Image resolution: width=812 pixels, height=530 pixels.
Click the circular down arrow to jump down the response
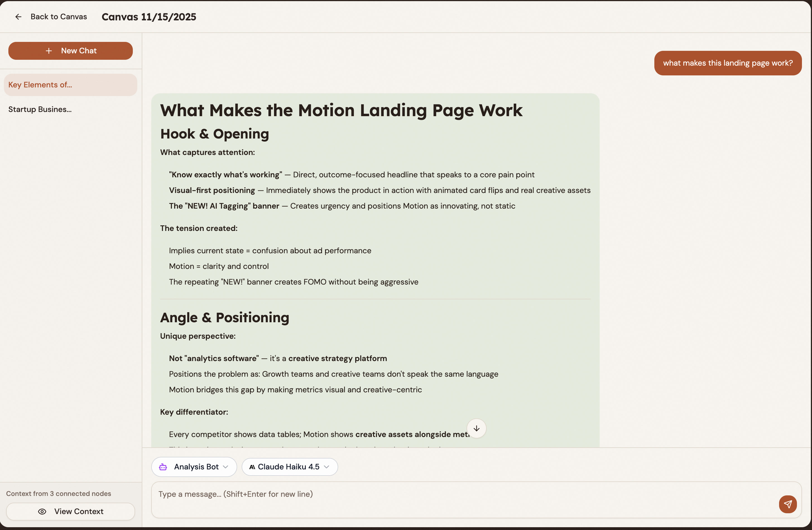[x=476, y=428]
